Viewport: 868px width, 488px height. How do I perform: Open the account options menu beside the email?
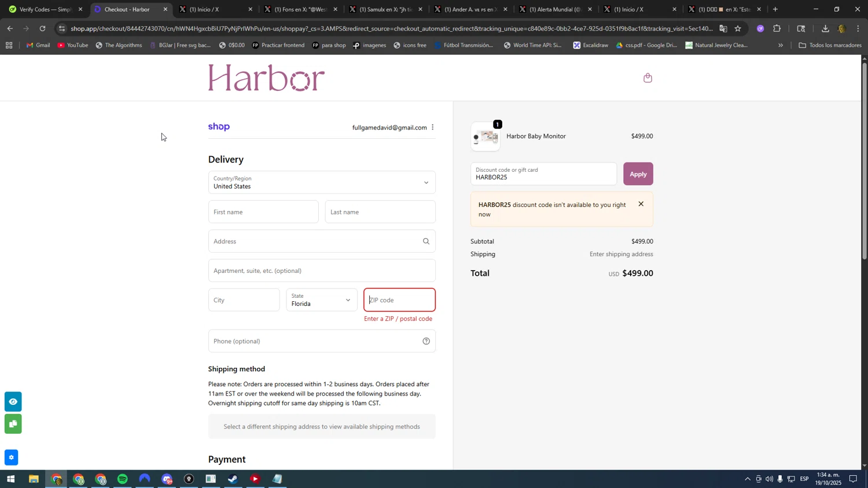point(432,127)
